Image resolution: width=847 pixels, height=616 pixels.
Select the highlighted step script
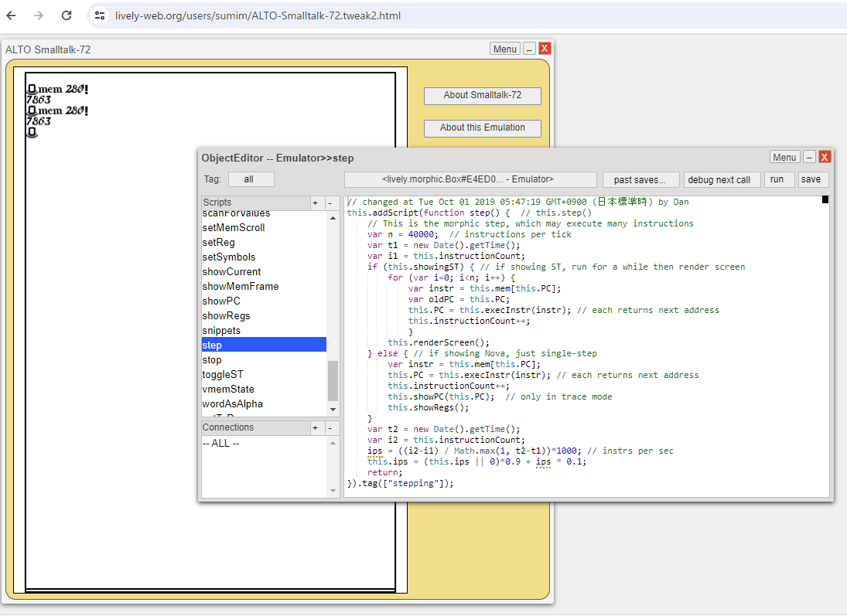click(x=264, y=345)
